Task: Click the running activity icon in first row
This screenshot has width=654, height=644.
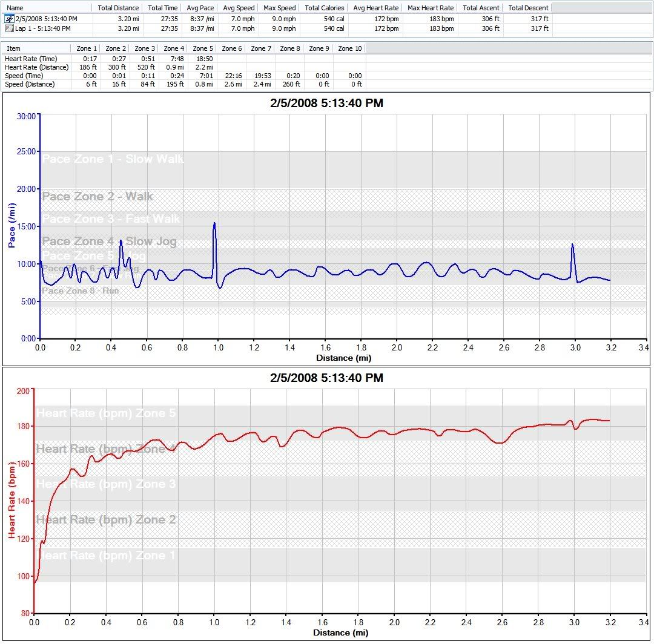Action: coord(8,19)
